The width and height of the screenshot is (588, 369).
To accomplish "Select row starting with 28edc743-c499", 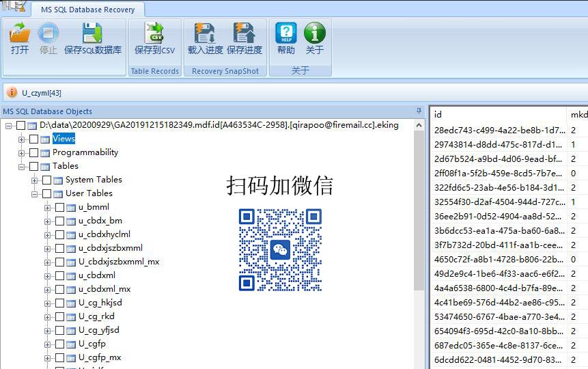I will (x=509, y=131).
